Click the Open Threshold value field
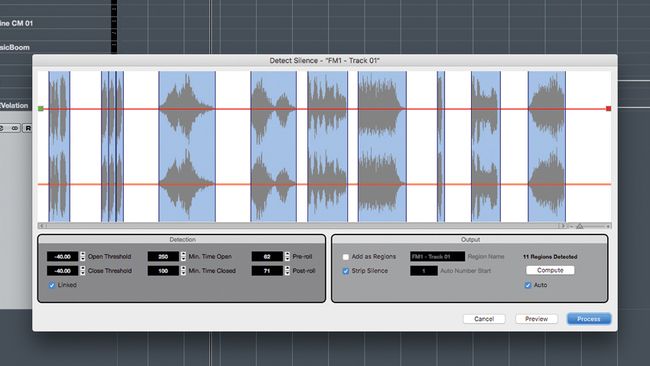The width and height of the screenshot is (650, 366). [x=63, y=257]
